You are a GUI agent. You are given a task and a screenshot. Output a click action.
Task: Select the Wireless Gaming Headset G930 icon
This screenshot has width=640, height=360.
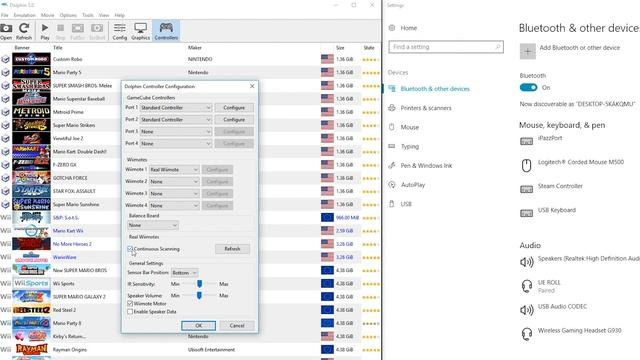click(527, 334)
